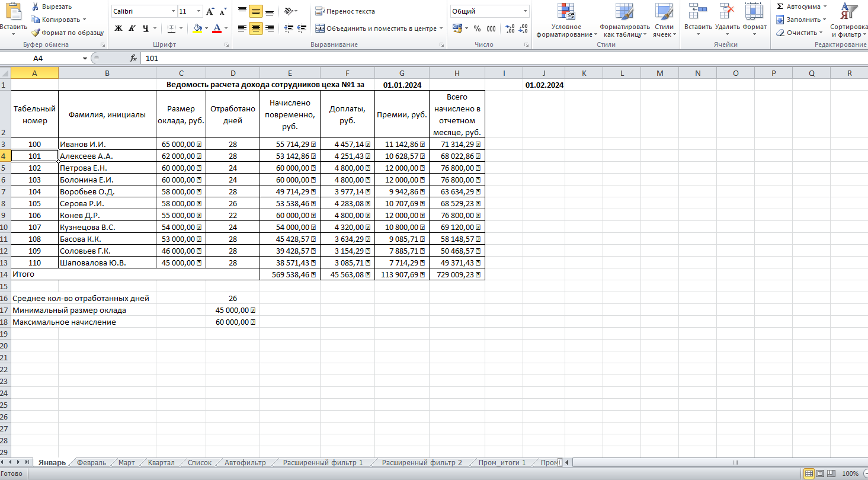Increase decimal places

click(510, 28)
